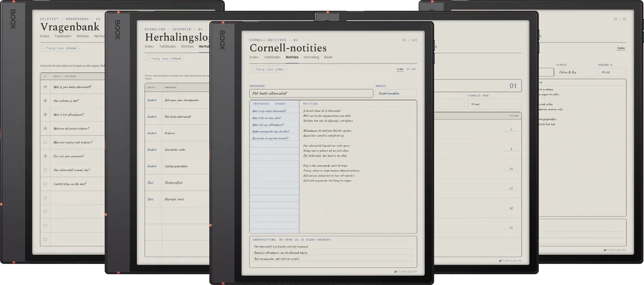
Task: Click 'Het beste alternatief' row in Herhalingslog
Action: pos(177,116)
